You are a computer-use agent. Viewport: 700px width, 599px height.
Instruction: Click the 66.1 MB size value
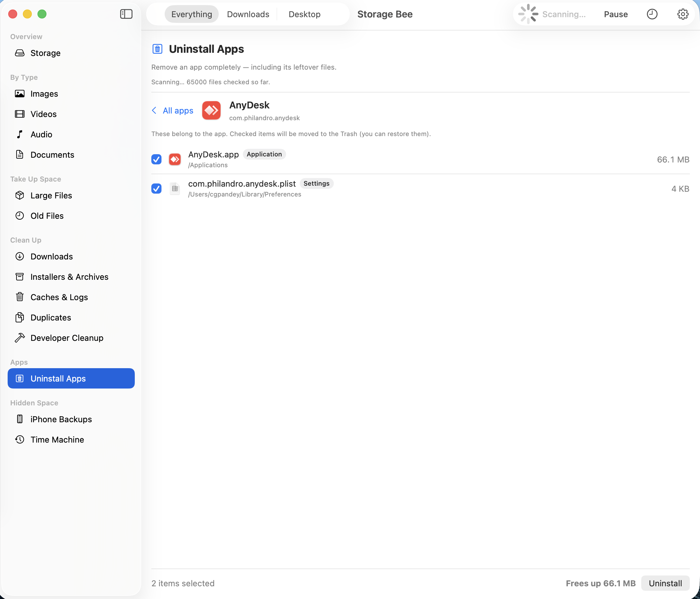[x=673, y=160]
